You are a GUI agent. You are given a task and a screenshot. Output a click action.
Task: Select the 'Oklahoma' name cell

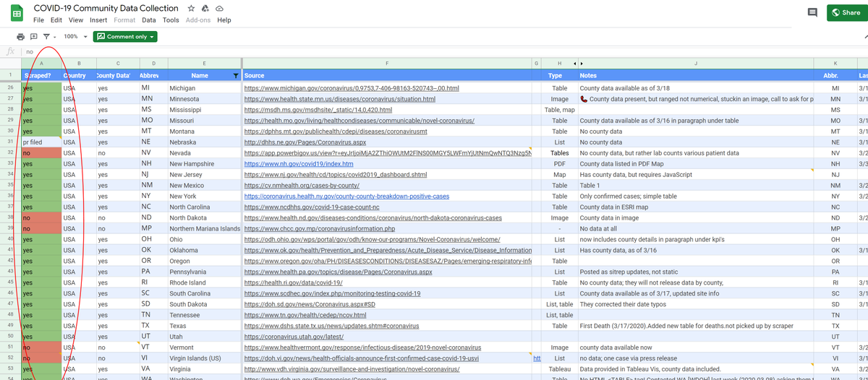tap(205, 250)
